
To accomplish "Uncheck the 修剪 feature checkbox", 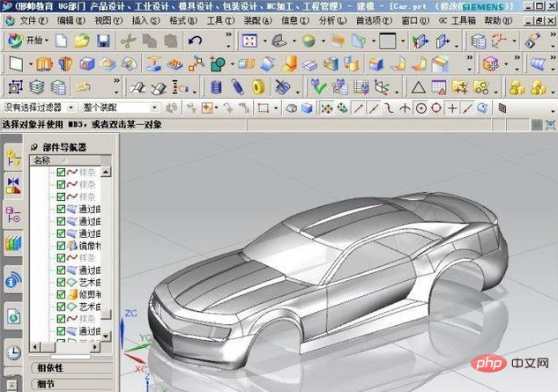I will pos(61,294).
